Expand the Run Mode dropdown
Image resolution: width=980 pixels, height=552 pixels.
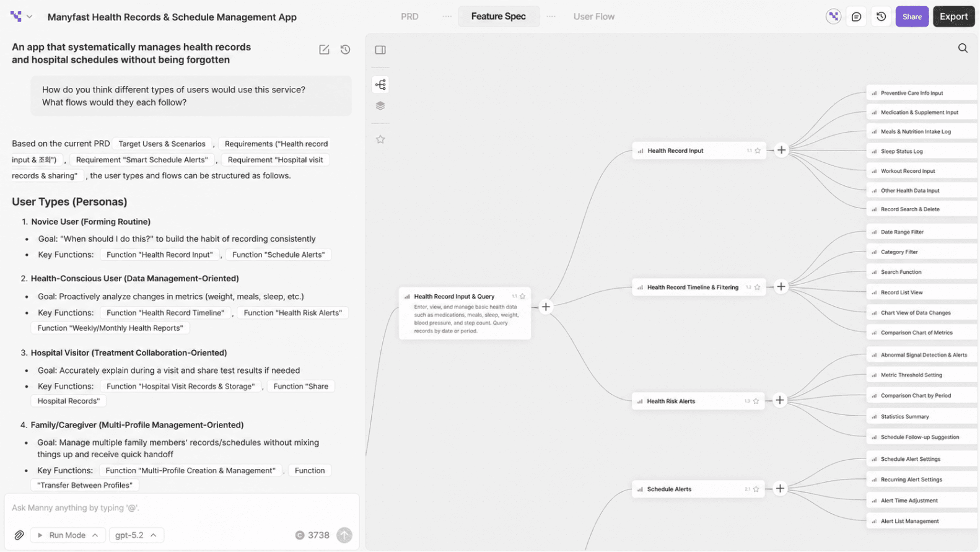(68, 535)
